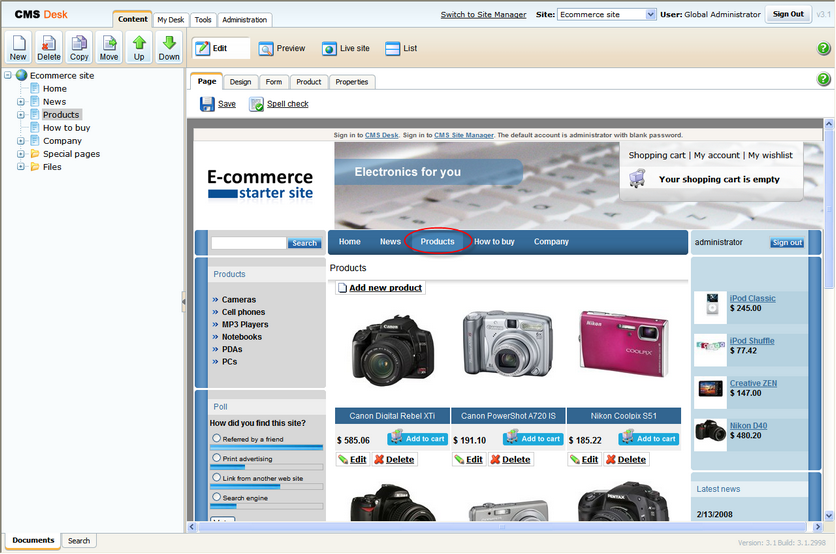Click the Save disk icon

pyautogui.click(x=207, y=104)
